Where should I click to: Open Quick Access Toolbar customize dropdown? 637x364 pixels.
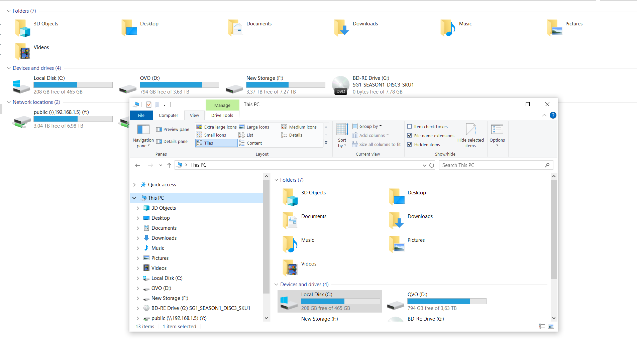point(165,105)
